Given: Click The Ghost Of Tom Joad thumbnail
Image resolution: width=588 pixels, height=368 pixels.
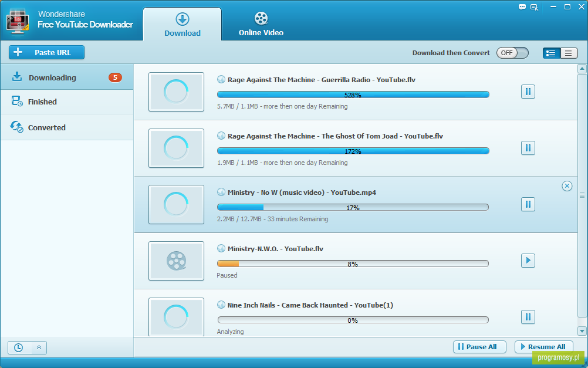Looking at the screenshot, I should coord(176,148).
